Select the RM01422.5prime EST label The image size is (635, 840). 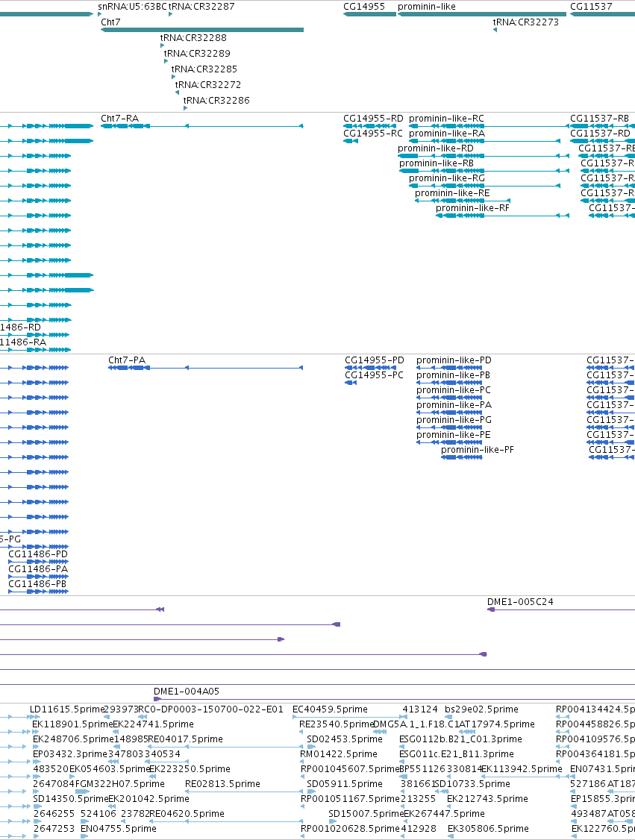[339, 753]
